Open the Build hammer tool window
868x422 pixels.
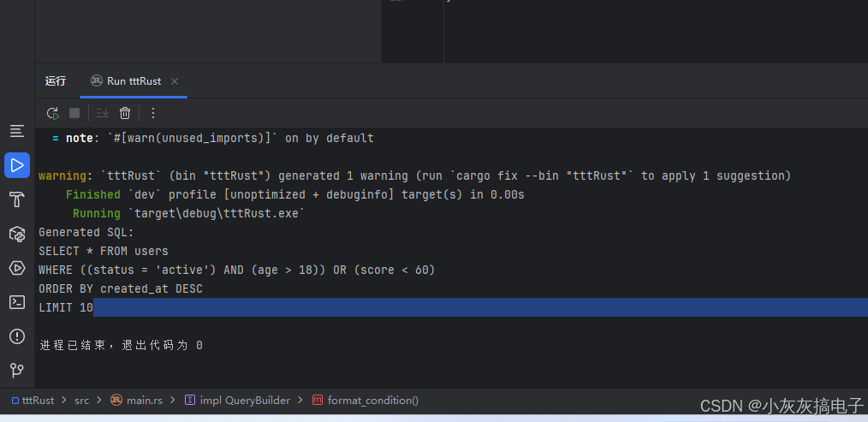(x=17, y=199)
